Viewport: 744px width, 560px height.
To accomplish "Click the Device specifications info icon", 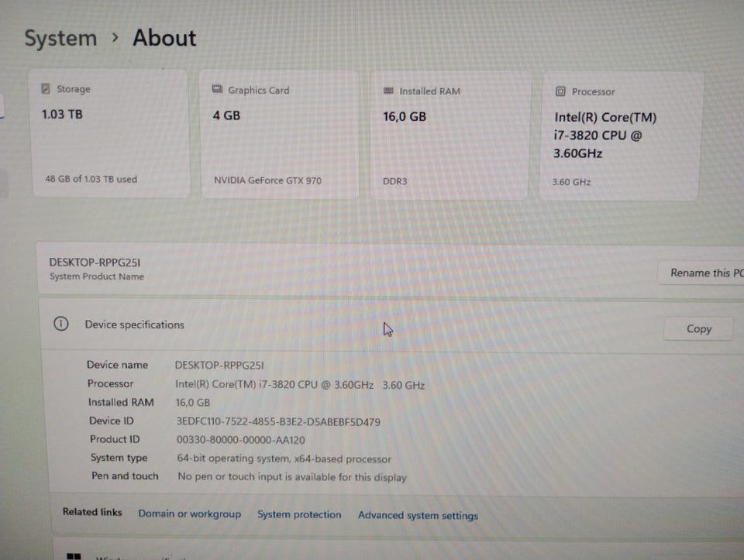I will pyautogui.click(x=61, y=324).
